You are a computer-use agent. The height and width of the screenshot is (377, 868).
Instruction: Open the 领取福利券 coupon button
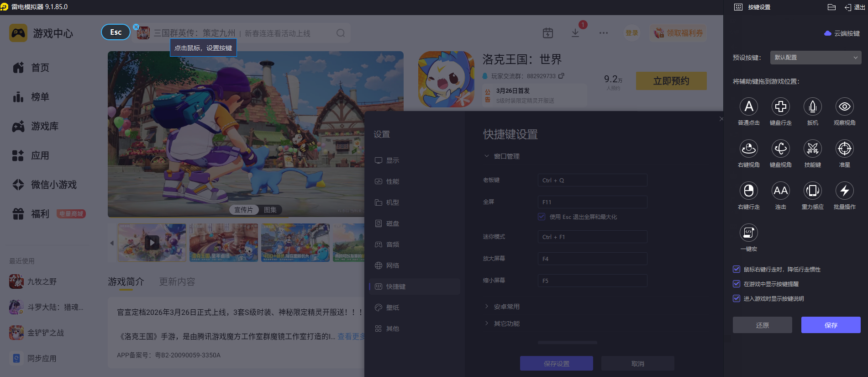679,33
